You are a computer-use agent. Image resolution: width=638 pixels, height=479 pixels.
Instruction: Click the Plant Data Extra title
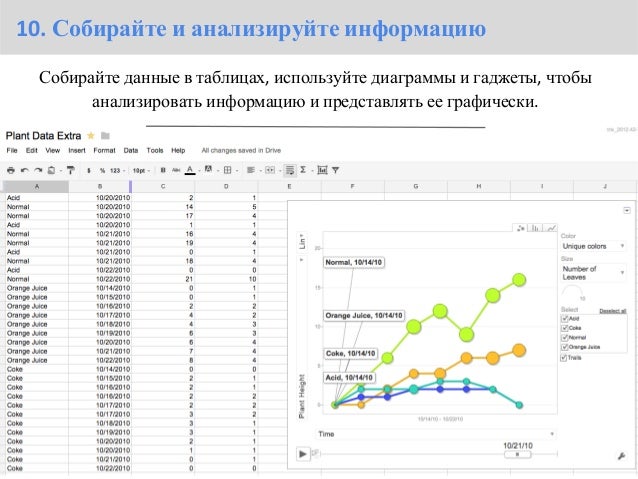43,136
